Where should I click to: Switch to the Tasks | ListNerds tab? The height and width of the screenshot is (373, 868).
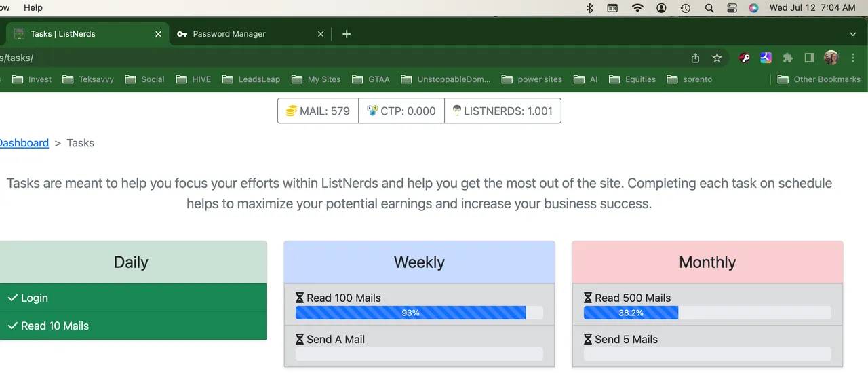[x=87, y=34]
